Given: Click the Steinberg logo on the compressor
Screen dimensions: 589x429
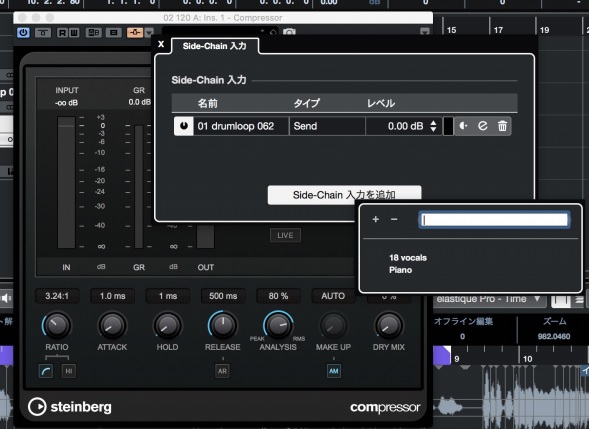Looking at the screenshot, I should click(x=70, y=407).
